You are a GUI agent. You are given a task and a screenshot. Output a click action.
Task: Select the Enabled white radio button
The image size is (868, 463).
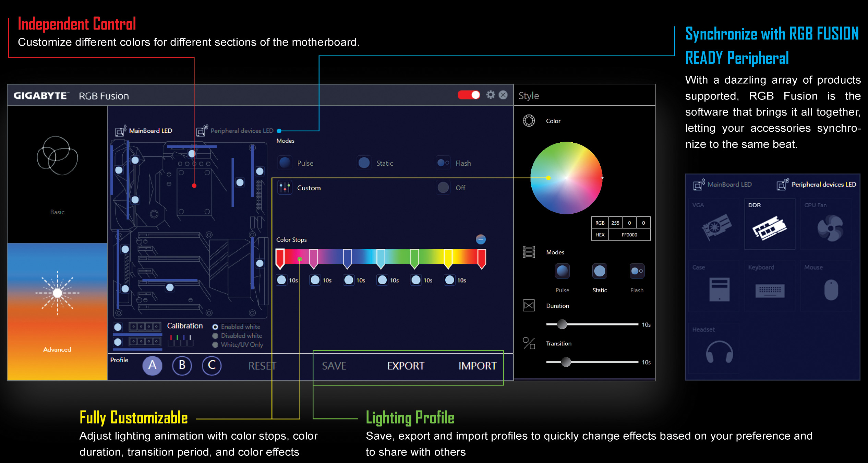tap(215, 327)
